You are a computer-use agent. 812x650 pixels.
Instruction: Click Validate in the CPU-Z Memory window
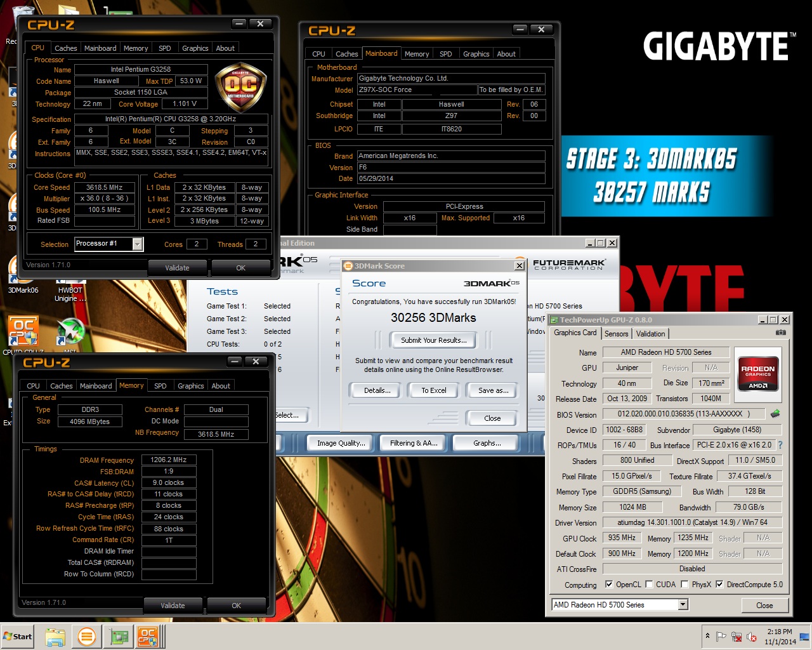click(x=173, y=606)
